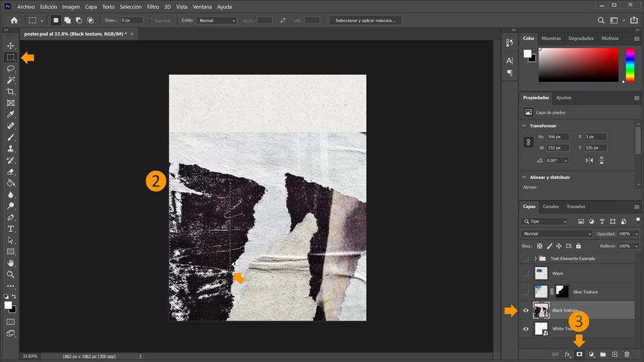Activate the Zoom tool in toolbar

point(11,275)
